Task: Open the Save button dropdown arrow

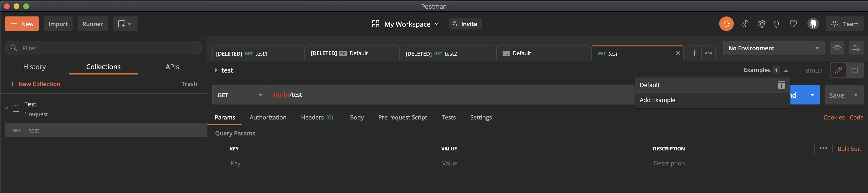Action: click(x=856, y=95)
